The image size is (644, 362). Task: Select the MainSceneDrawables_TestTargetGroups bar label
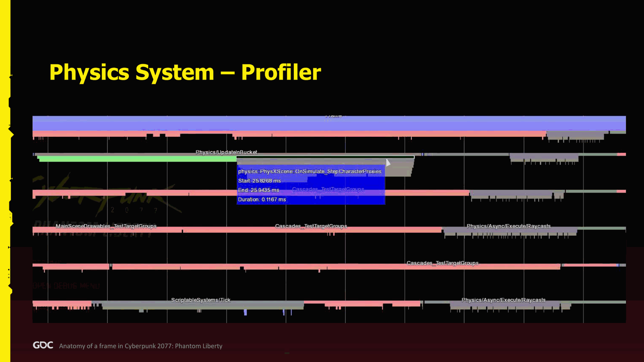click(106, 226)
